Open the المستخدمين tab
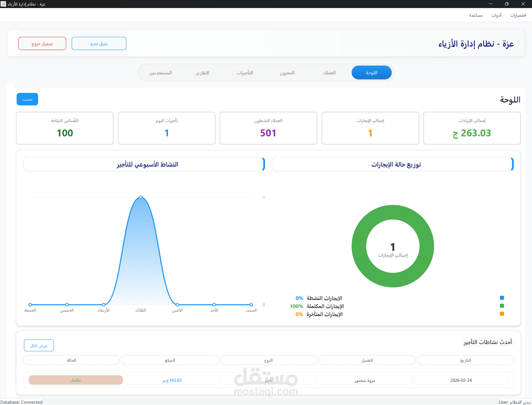 (160, 73)
